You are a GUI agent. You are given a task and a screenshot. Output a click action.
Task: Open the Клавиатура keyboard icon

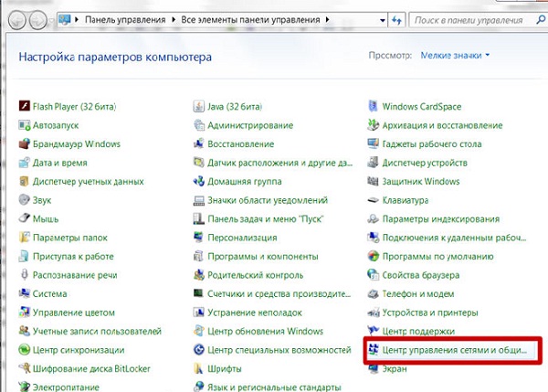373,200
